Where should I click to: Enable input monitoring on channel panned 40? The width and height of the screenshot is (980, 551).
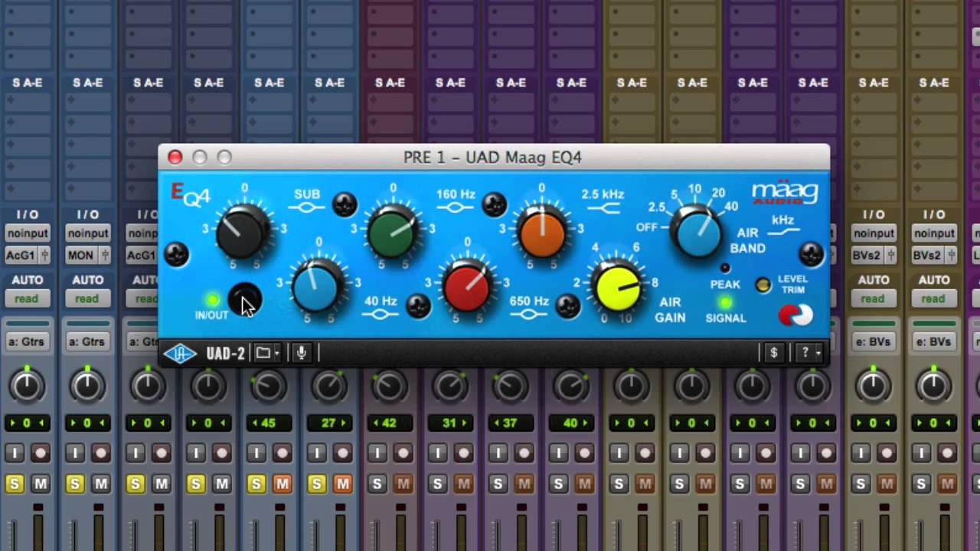[559, 453]
